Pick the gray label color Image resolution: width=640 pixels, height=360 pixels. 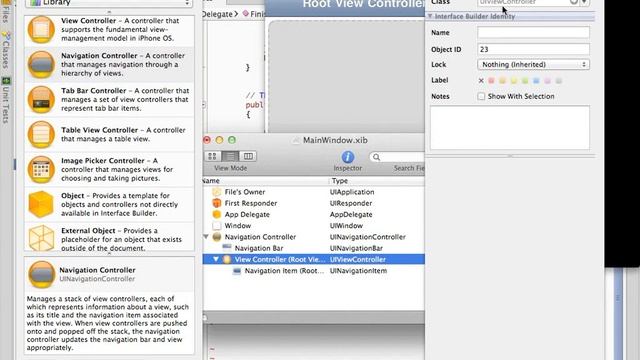pos(559,81)
